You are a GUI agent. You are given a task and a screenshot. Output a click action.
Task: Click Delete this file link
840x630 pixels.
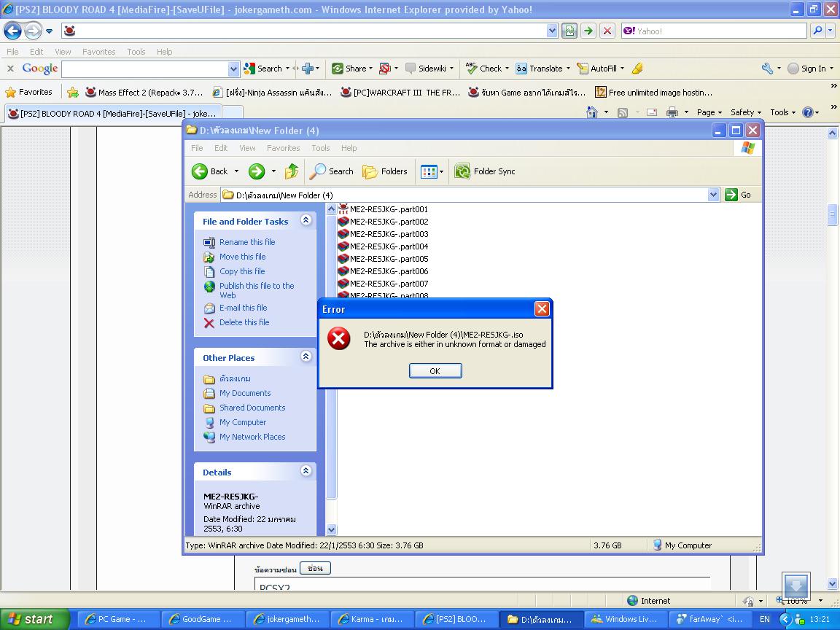pos(244,322)
